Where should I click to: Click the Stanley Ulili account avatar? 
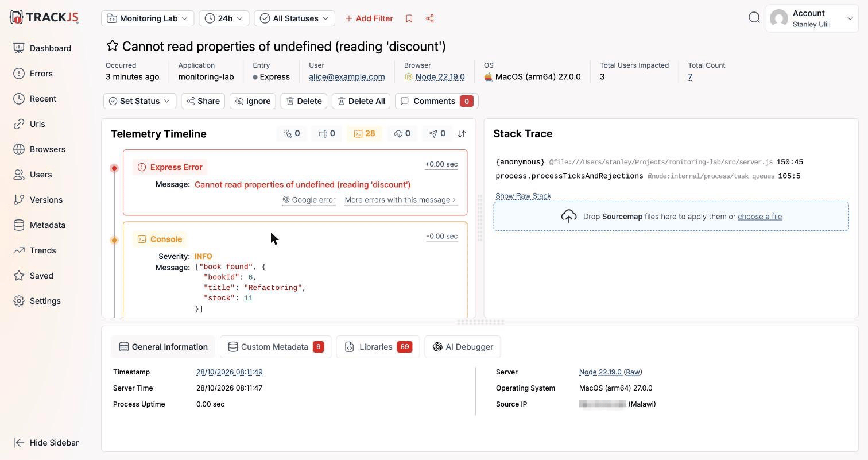779,18
